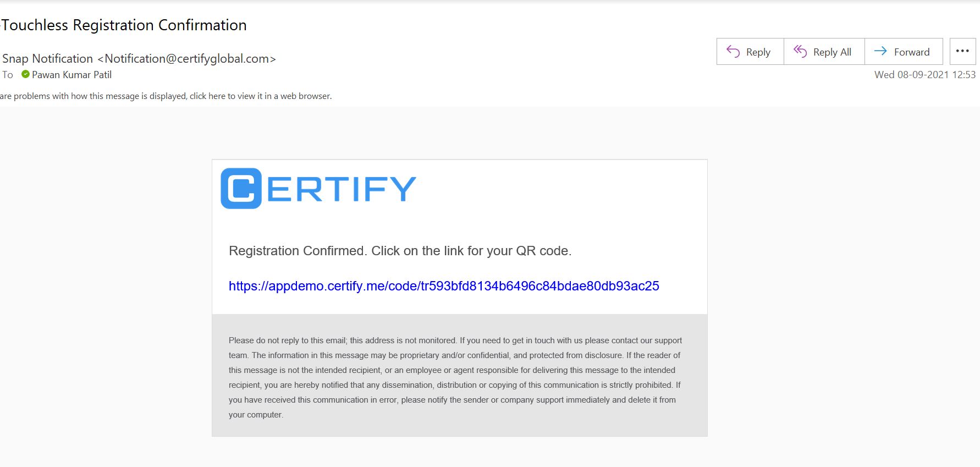Open the appdemo.certify.me QR code link

(444, 286)
